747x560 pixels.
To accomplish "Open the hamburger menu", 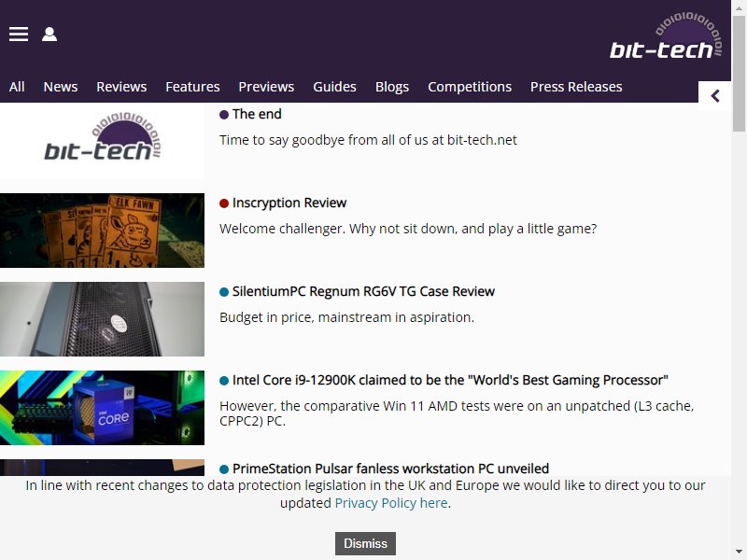I will pyautogui.click(x=19, y=35).
